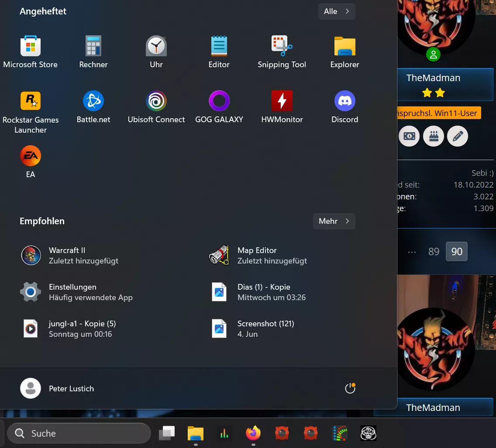Click the 1.309 posts count
This screenshot has height=448, width=496.
tap(483, 208)
